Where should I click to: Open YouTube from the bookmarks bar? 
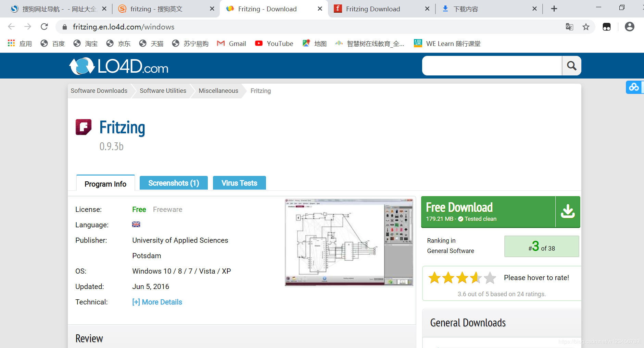[x=274, y=43]
